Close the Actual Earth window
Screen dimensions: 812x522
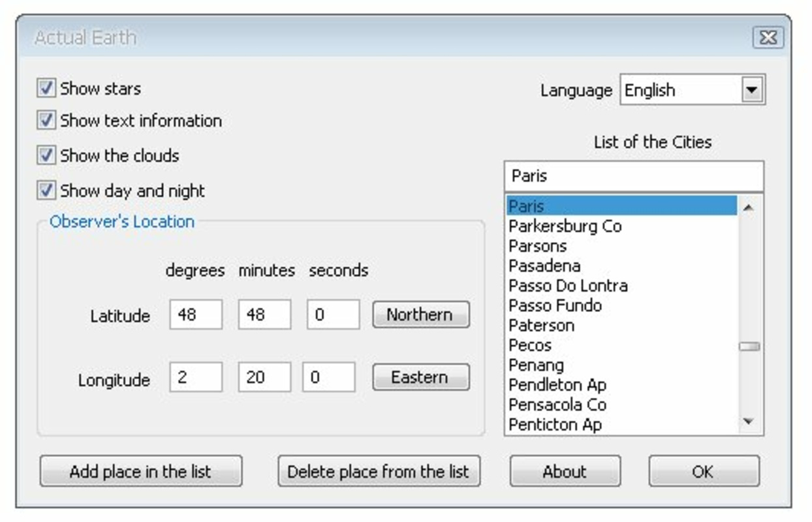768,38
